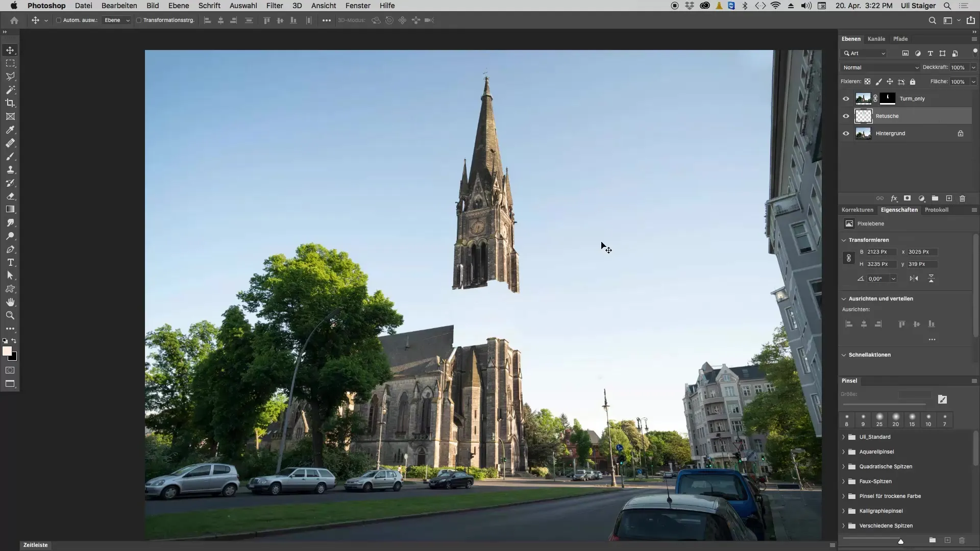980x551 pixels.
Task: Select the Frame tool
Action: point(10,116)
